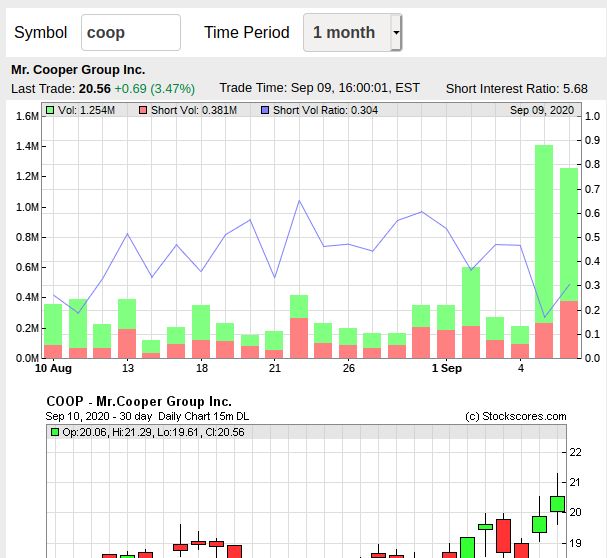Click the Sep 10, 2020 - 30 day Daily Chart text
This screenshot has width=607, height=558.
(147, 416)
